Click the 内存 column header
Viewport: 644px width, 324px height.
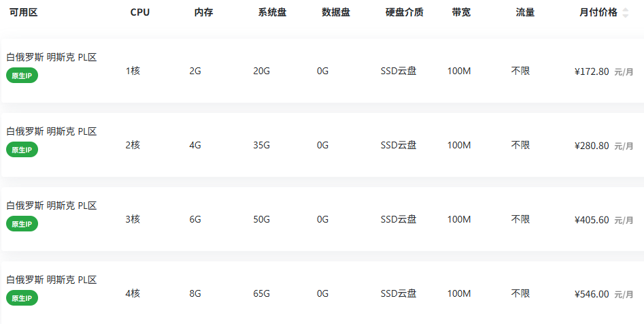pos(204,12)
